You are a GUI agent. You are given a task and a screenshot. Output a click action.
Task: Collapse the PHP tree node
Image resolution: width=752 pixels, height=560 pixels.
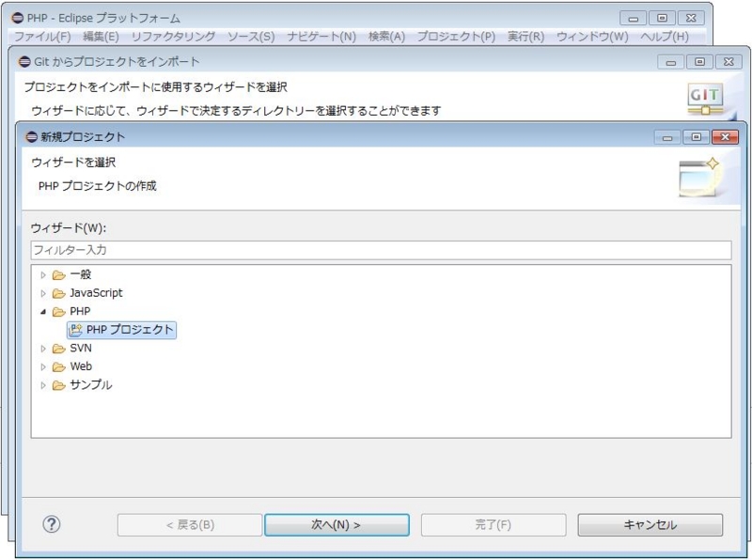pos(43,312)
